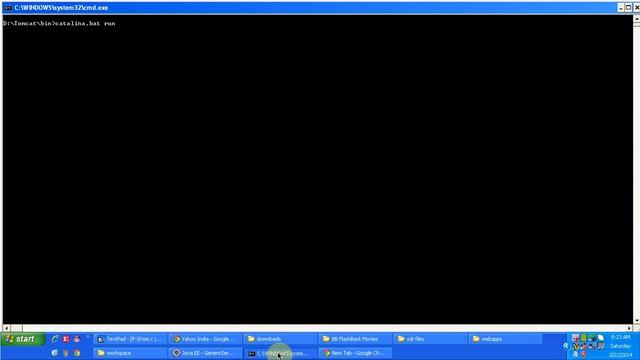The height and width of the screenshot is (360, 640).
Task: Switch to the sdk files folder window
Action: (x=430, y=339)
